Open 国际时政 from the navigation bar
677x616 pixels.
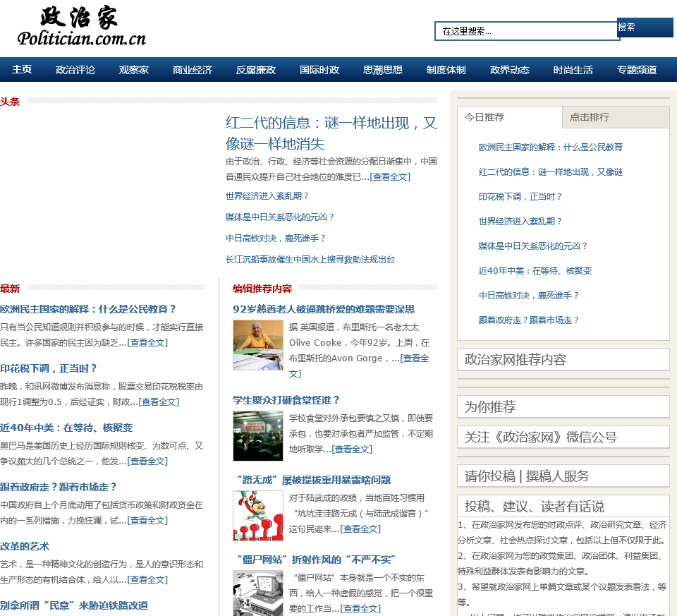(x=319, y=70)
